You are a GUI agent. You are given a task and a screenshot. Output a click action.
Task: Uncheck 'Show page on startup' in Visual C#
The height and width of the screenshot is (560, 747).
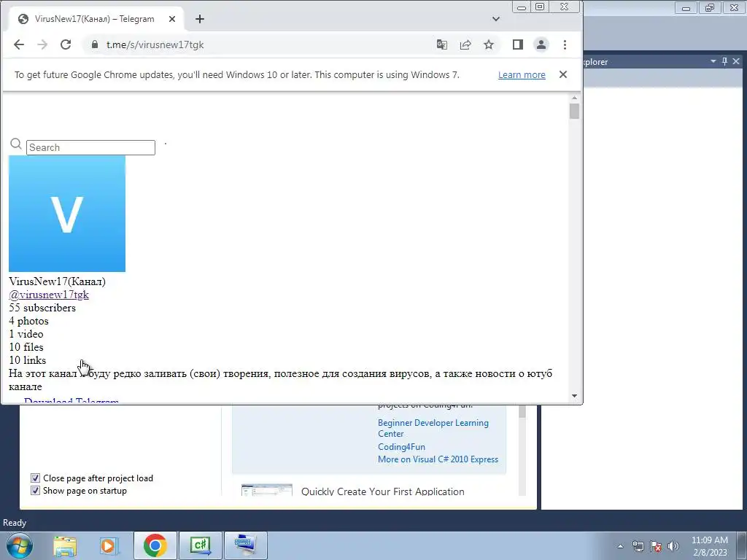[35, 491]
